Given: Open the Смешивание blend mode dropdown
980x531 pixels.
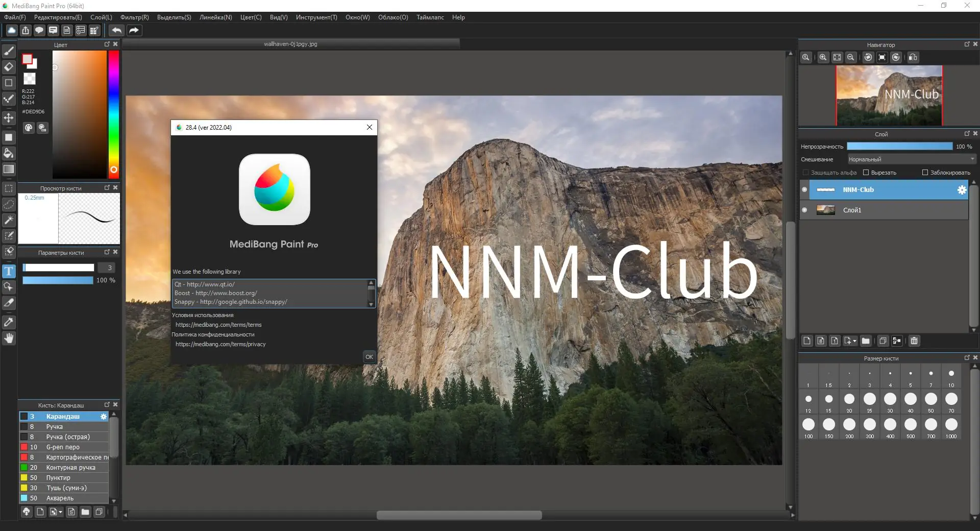Looking at the screenshot, I should (x=912, y=159).
